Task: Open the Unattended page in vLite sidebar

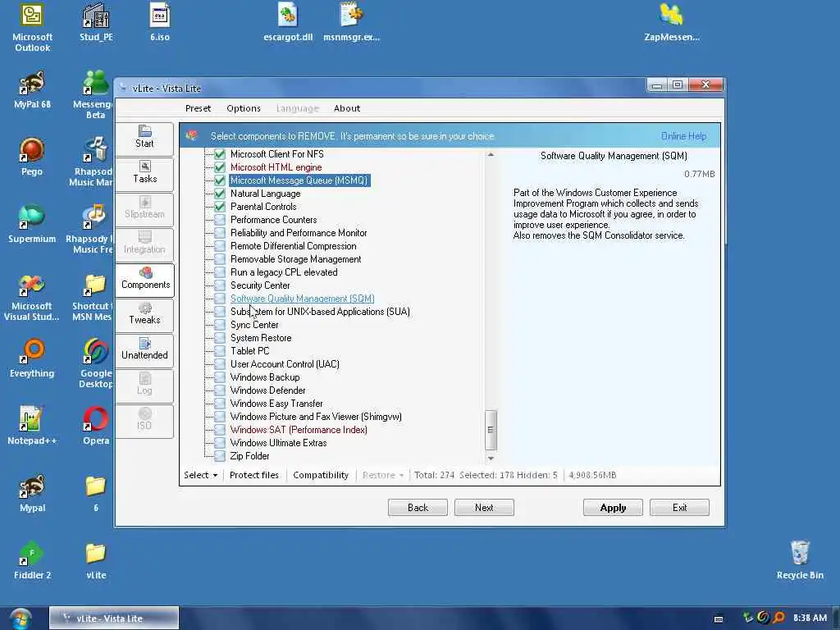Action: tap(144, 349)
